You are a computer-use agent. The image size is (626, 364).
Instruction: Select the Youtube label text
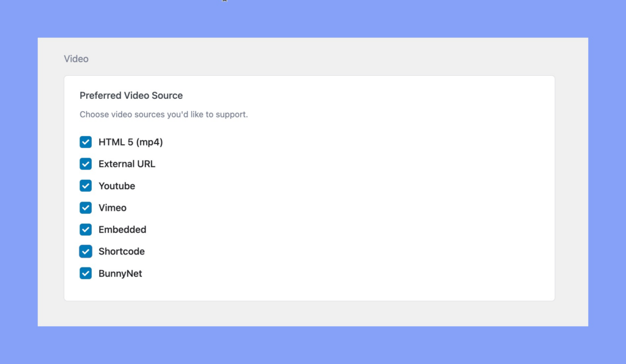(117, 186)
